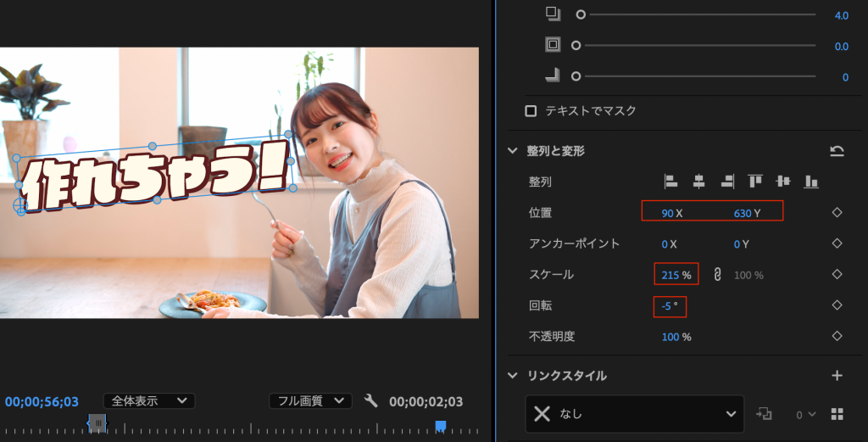Click the plus icon beside リンクスタイル
Screen dimensions: 868x442
(837, 375)
